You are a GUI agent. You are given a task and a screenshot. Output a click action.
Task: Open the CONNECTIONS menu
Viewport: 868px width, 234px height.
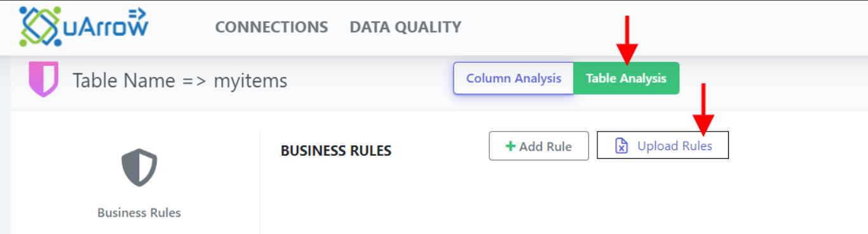point(271,27)
